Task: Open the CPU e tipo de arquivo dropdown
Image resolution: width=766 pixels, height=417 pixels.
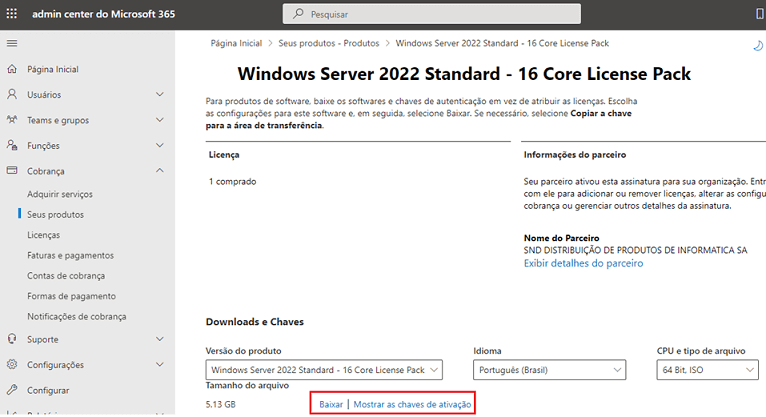Action: coord(707,370)
